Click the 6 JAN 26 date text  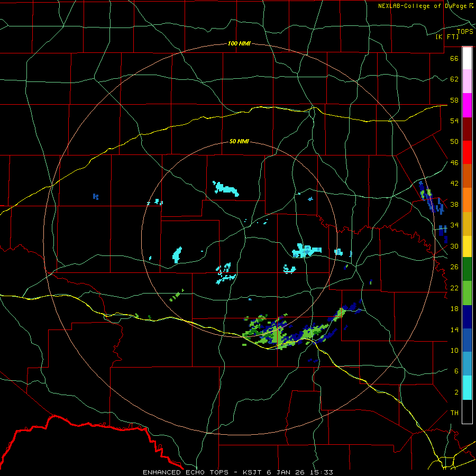coord(287,472)
